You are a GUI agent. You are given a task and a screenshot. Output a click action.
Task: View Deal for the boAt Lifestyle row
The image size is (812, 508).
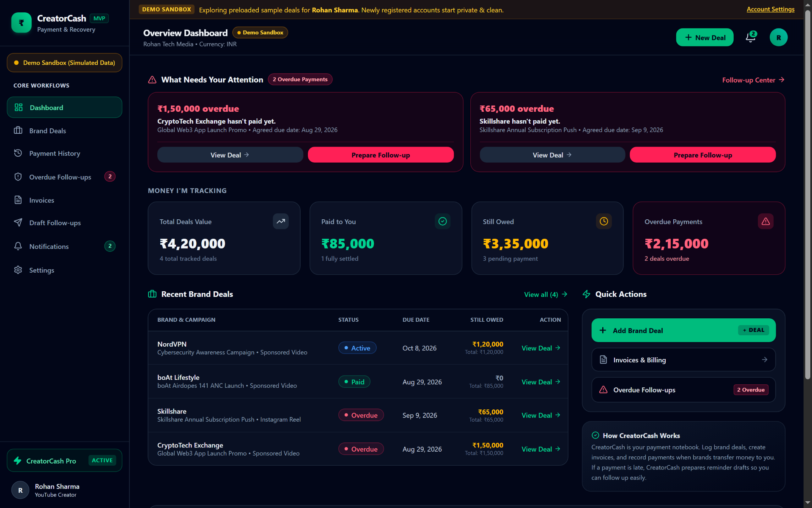(541, 382)
